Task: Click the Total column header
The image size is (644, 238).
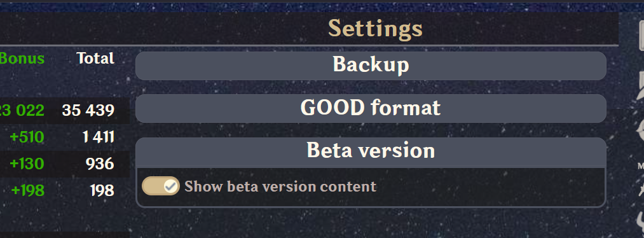Action: (x=95, y=58)
